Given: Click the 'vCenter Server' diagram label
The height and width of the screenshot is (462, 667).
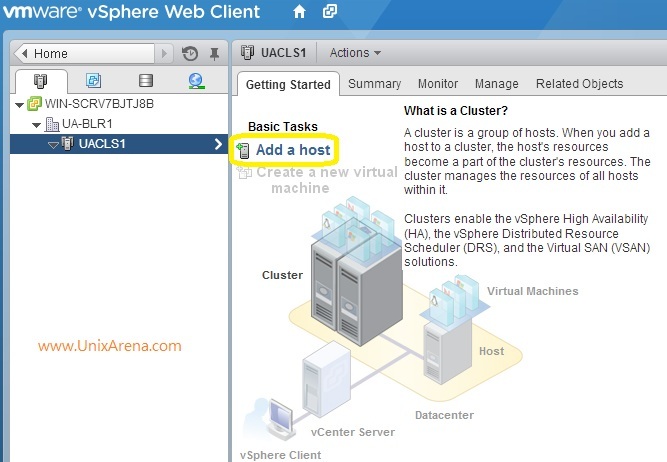Looking at the screenshot, I should [353, 432].
